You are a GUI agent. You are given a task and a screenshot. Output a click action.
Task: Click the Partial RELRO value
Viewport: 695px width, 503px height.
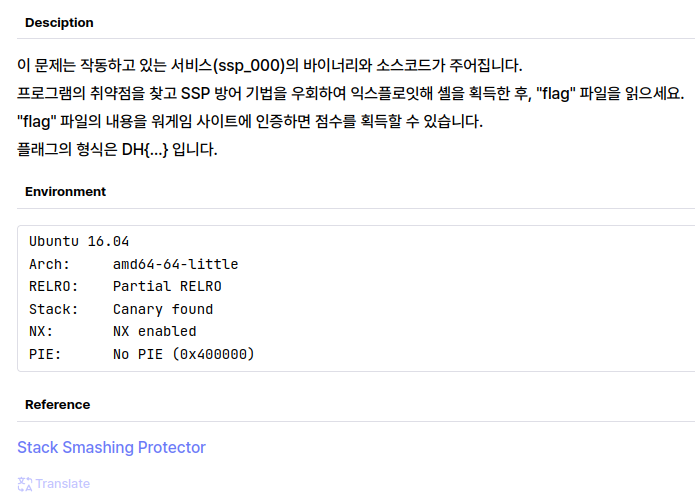(x=167, y=287)
